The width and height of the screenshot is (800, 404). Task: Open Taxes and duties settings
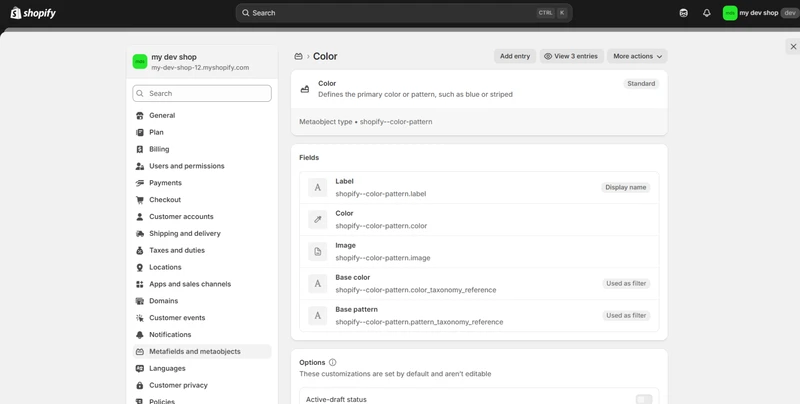tap(202, 250)
